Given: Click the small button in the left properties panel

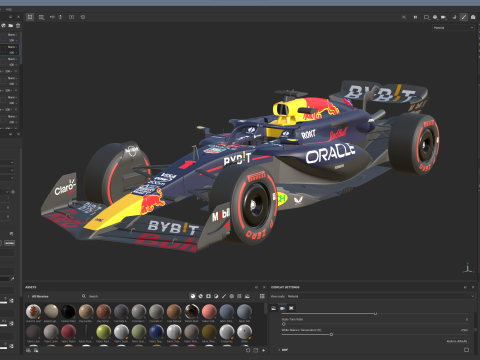Looking at the screenshot, I should click(9, 243).
